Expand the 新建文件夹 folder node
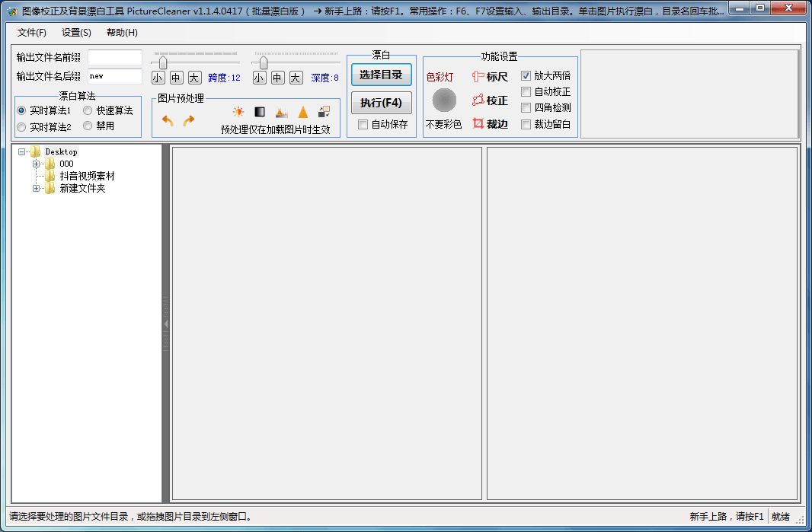The width and height of the screenshot is (812, 532). (36, 188)
